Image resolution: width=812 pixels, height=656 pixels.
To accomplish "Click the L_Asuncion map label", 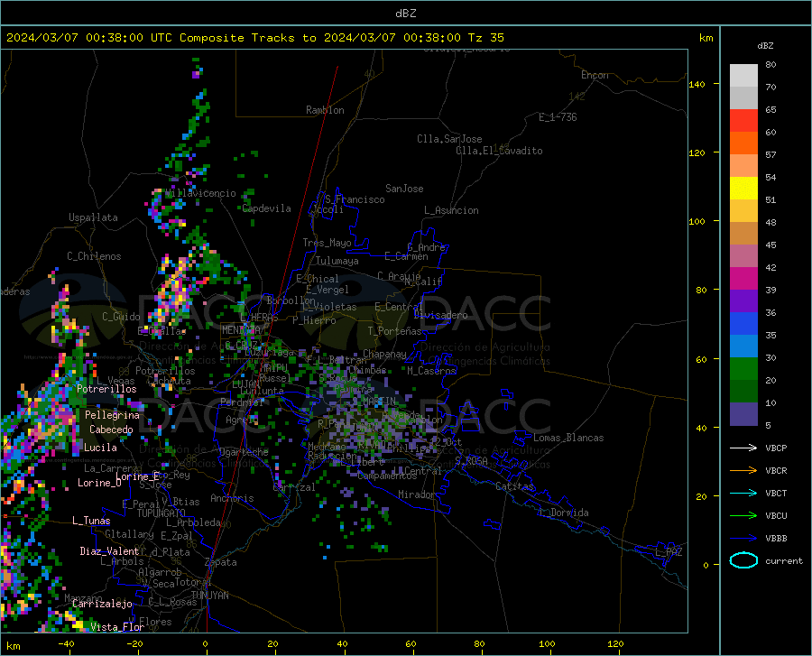I will [451, 210].
